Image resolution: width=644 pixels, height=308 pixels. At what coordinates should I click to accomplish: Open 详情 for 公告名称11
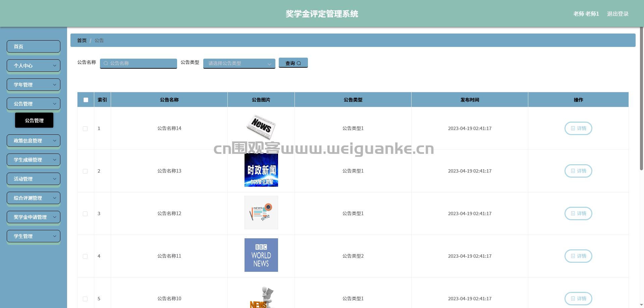tap(578, 256)
